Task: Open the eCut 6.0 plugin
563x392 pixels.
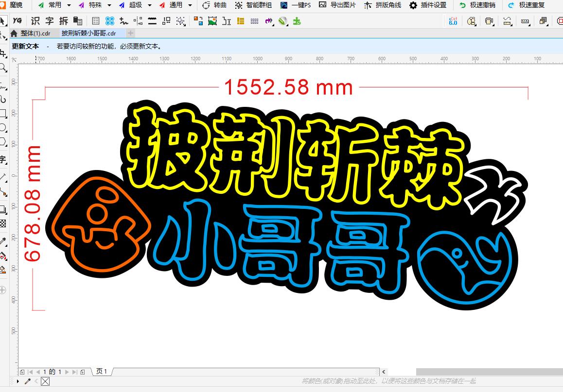Action: pyautogui.click(x=453, y=21)
